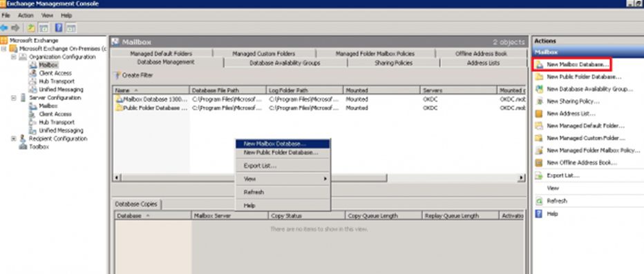Select Unified Messaging under Server Configuration
The width and height of the screenshot is (644, 274).
click(61, 130)
